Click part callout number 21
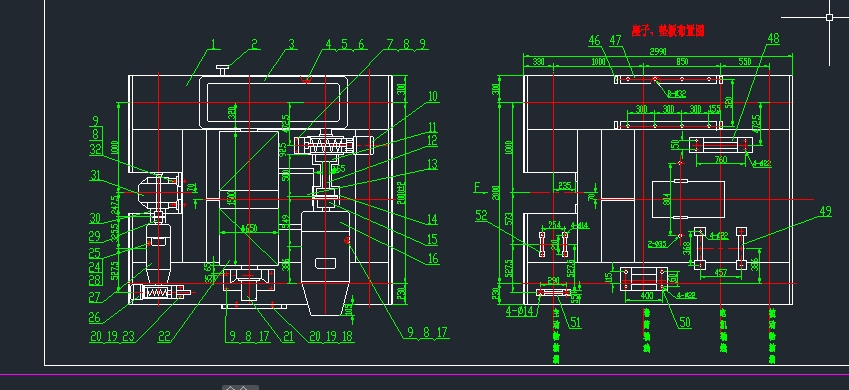This screenshot has width=849, height=390. pos(288,336)
